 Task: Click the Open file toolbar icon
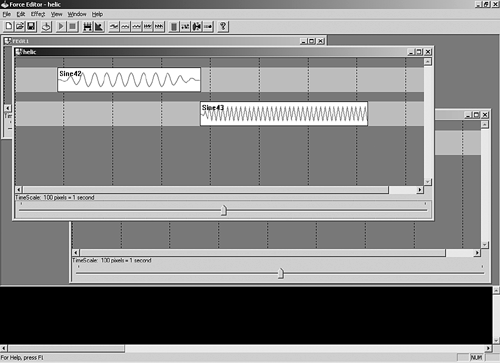20,26
